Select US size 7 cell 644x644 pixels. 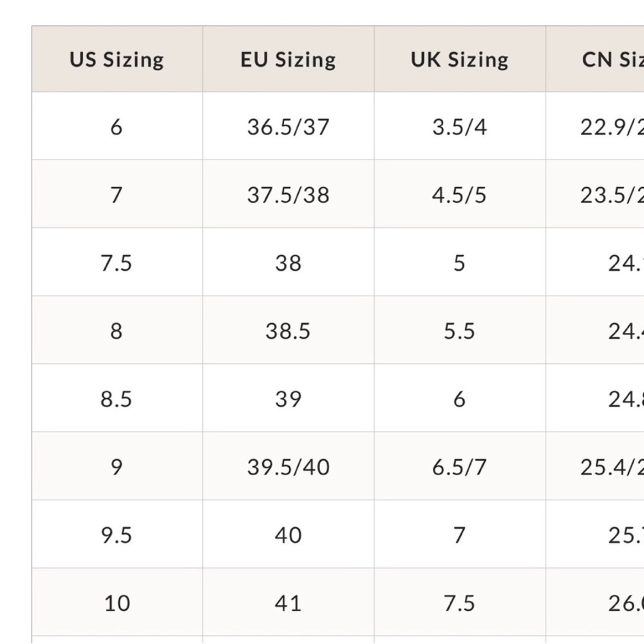(116, 194)
